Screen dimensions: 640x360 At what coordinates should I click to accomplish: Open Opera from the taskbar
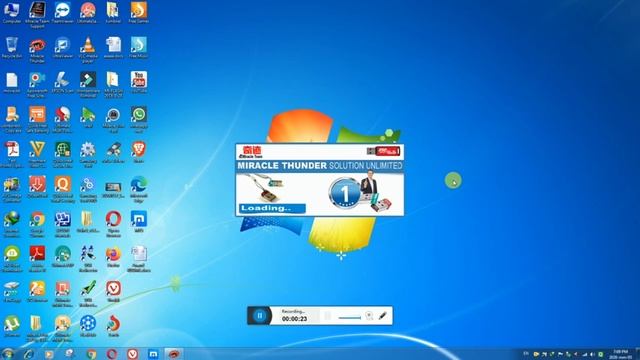pos(112,354)
